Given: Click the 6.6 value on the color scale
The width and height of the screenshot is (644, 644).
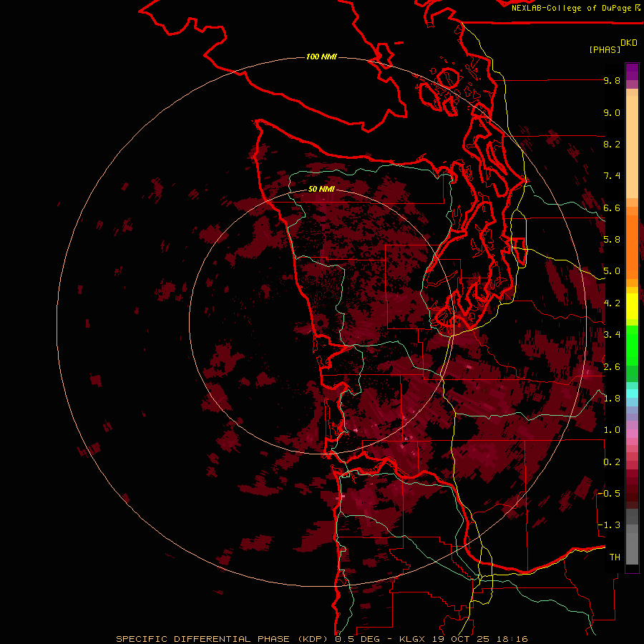Looking at the screenshot, I should pos(612,208).
